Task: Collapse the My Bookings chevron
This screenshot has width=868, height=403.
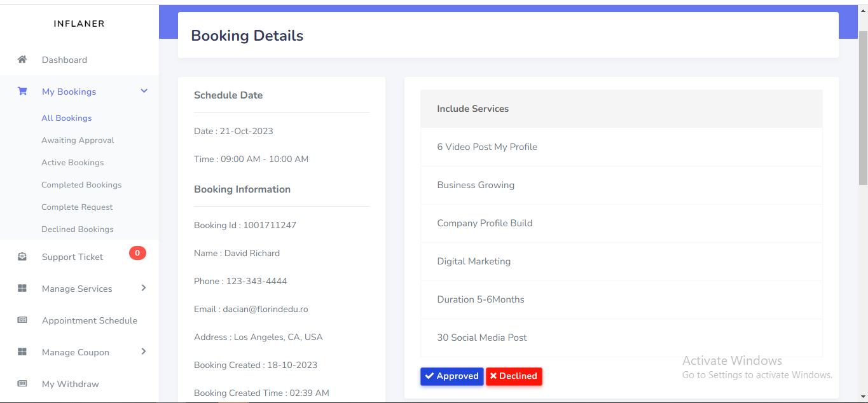Action: (x=144, y=92)
